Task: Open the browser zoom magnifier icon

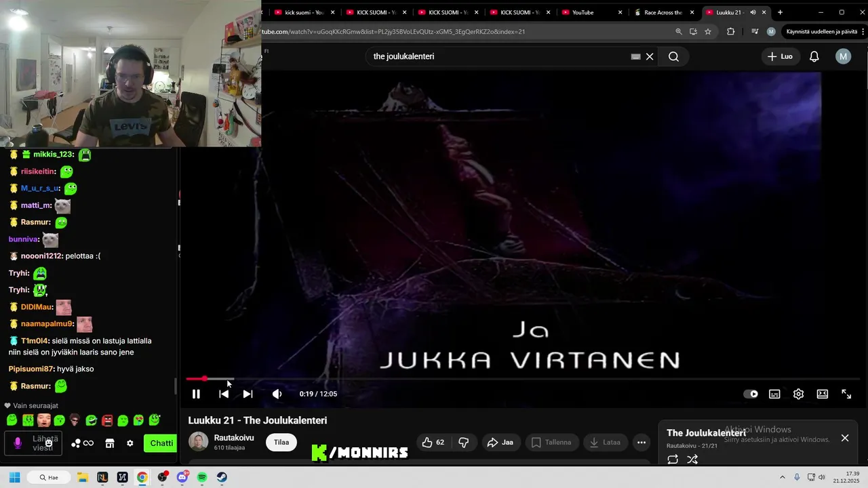Action: [x=678, y=31]
